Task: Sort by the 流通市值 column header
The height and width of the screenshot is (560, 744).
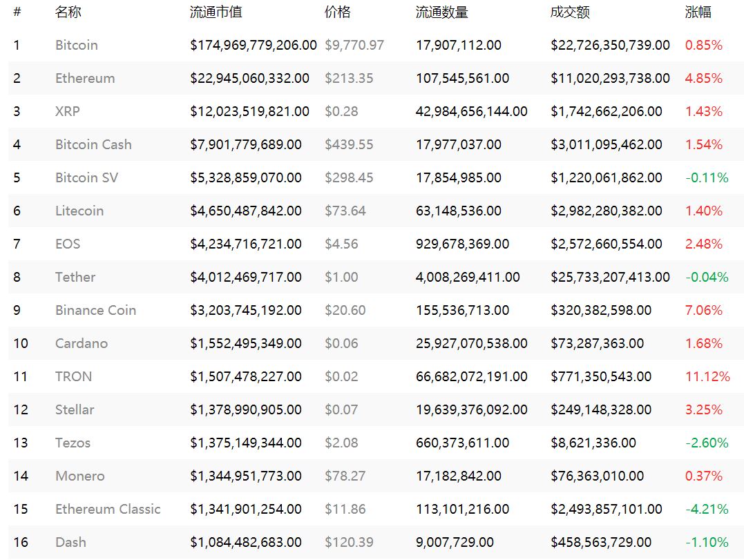Action: pos(216,12)
